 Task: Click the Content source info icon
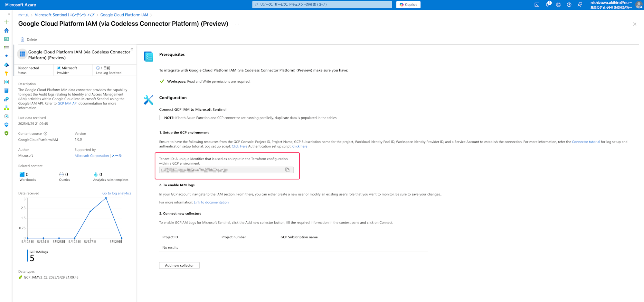[x=45, y=133]
